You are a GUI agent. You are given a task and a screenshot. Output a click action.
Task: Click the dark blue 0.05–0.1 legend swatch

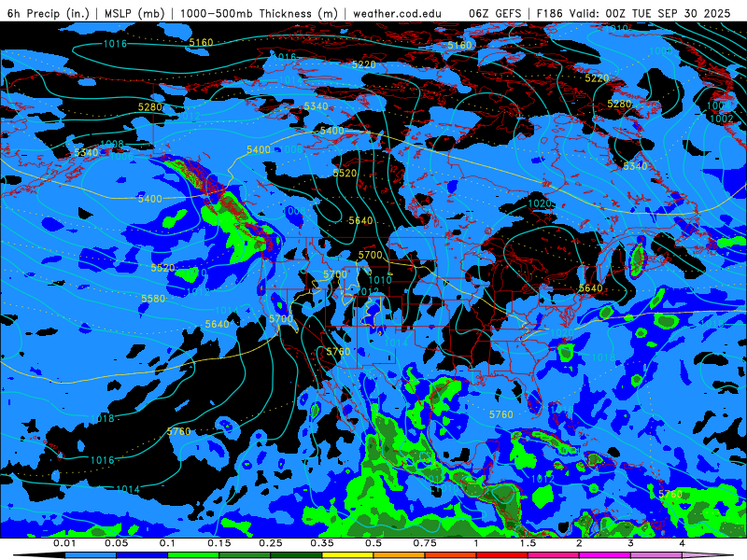(142, 555)
